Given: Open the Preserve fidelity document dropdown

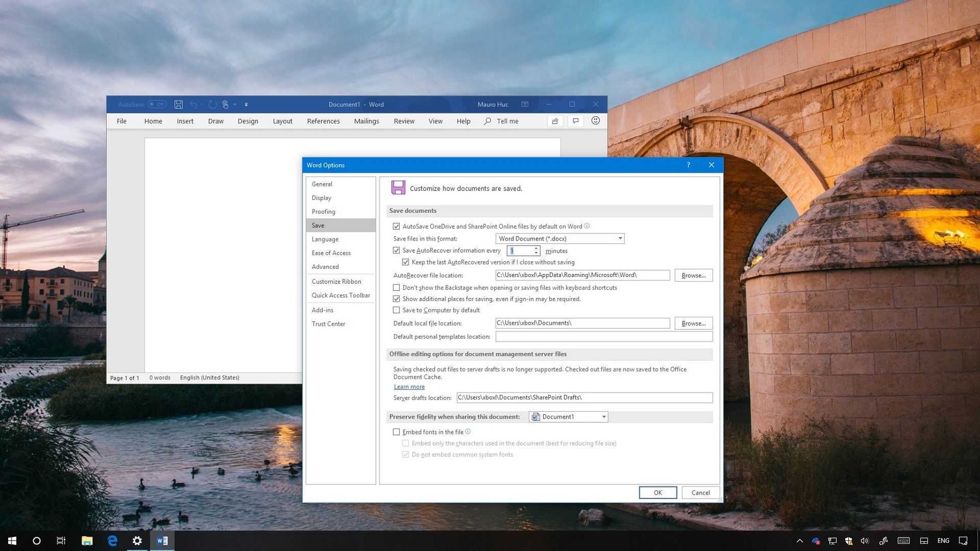Looking at the screenshot, I should click(x=604, y=417).
